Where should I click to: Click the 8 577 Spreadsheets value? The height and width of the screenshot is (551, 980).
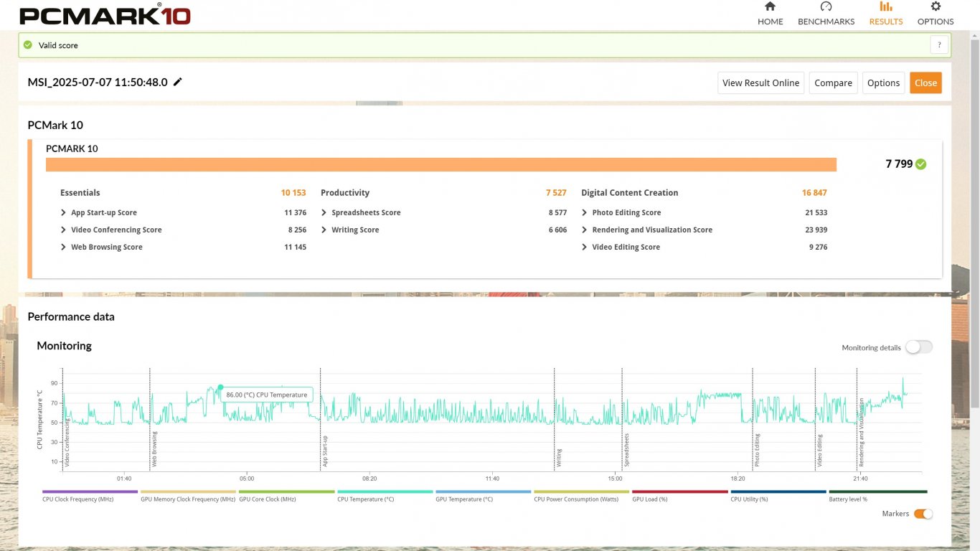click(x=557, y=213)
